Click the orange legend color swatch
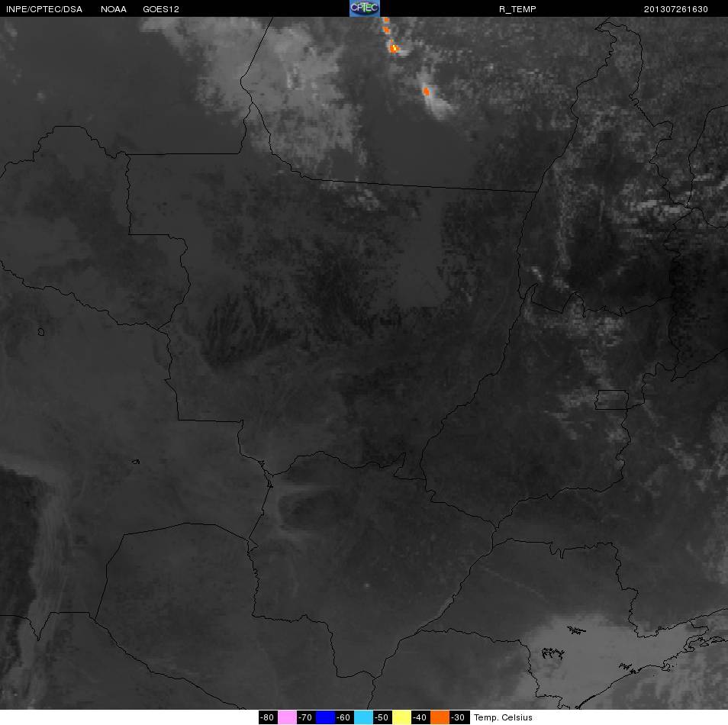Viewport: 728px width, 725px height. (440, 717)
